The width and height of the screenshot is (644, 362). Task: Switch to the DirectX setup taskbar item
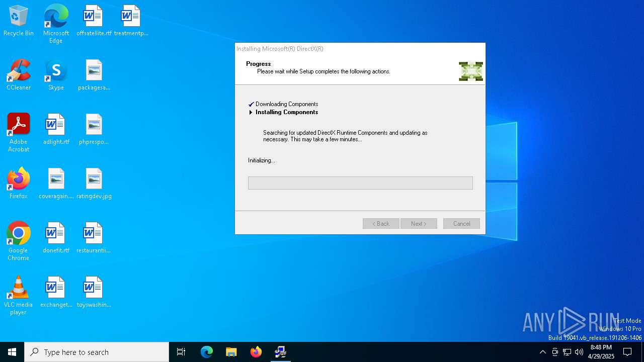tap(281, 352)
